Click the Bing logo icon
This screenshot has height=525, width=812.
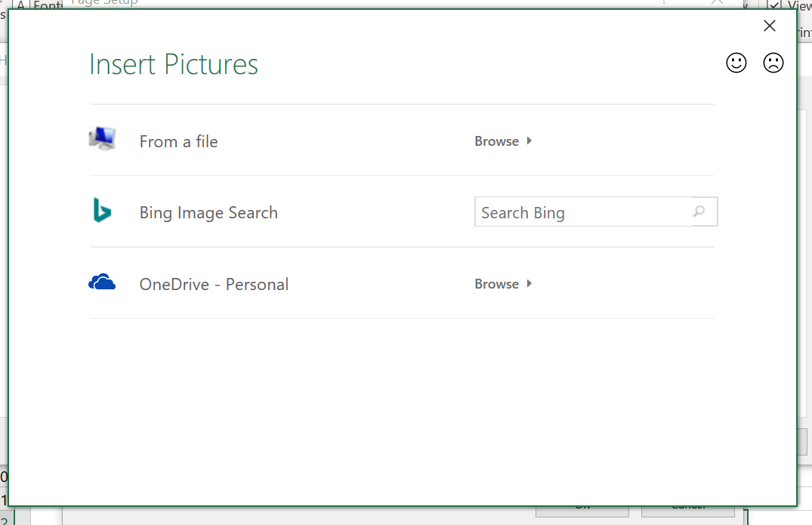click(102, 211)
